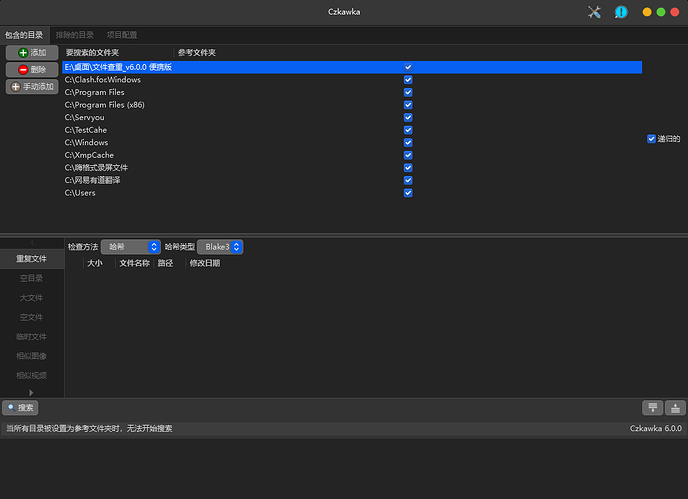The width and height of the screenshot is (688, 499).
Task: Click the 大小 column header
Action: click(x=95, y=263)
